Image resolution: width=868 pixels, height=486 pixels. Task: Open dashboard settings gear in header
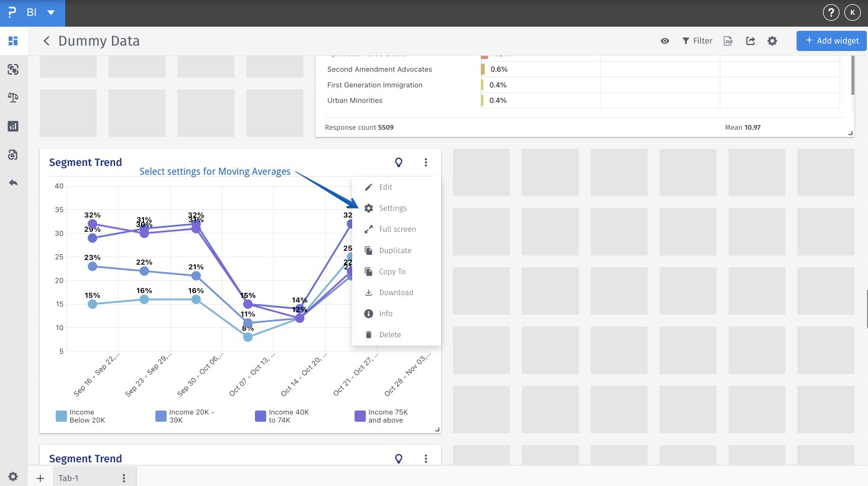tap(772, 41)
